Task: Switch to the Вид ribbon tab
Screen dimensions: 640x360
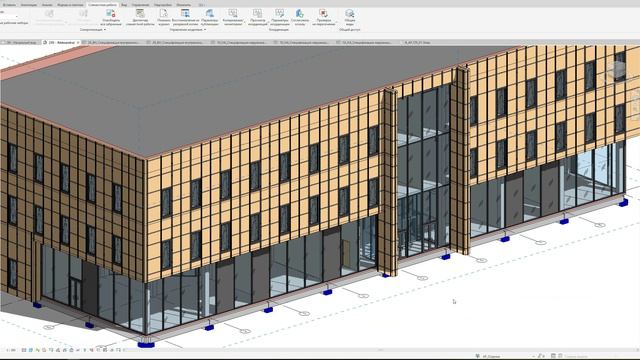Action: (x=124, y=5)
